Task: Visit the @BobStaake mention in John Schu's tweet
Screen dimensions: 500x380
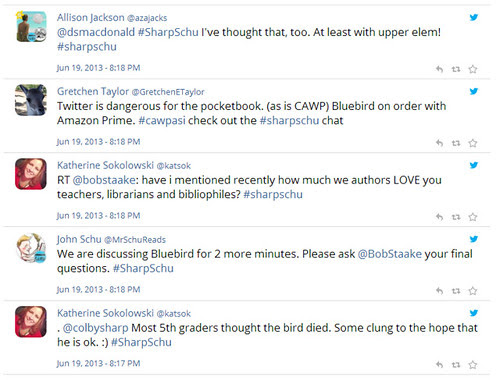Action: coord(389,254)
